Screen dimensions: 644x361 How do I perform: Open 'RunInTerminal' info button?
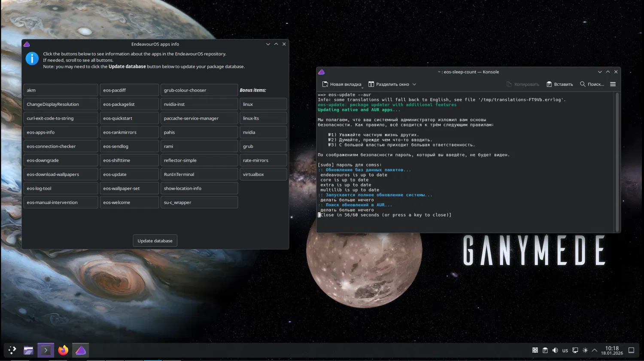tap(199, 174)
